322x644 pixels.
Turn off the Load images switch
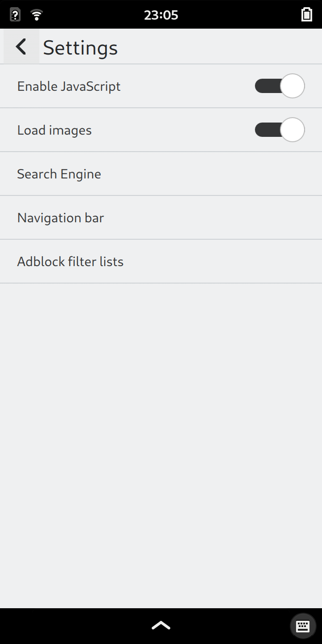click(x=280, y=130)
